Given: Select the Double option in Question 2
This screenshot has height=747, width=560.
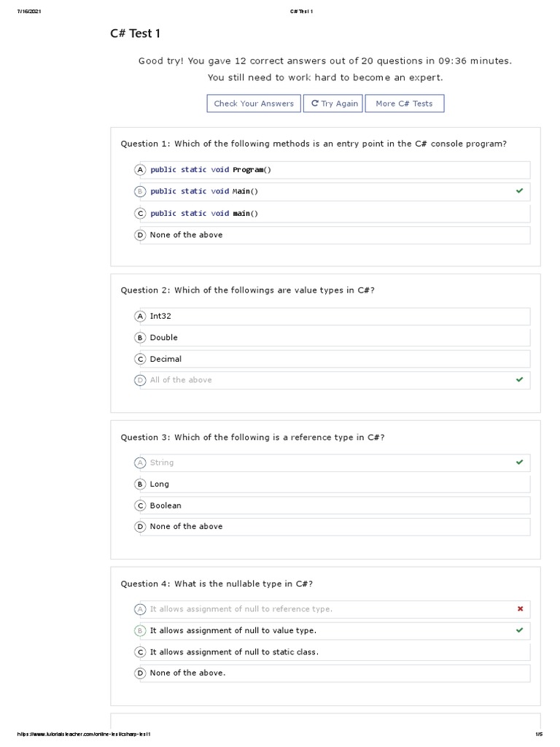Looking at the screenshot, I should pyautogui.click(x=163, y=338).
